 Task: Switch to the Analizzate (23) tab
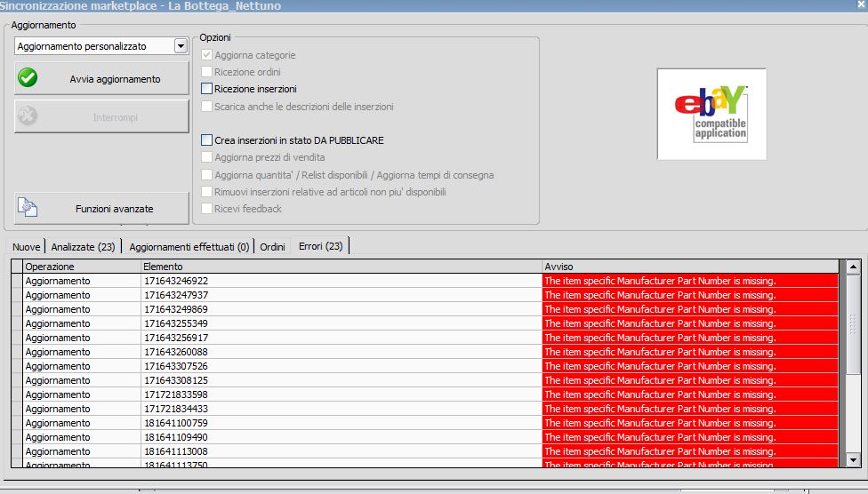click(x=83, y=247)
